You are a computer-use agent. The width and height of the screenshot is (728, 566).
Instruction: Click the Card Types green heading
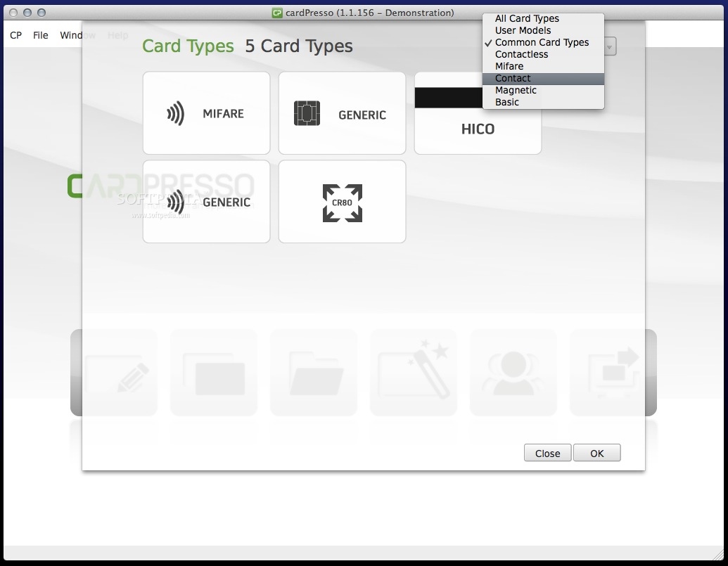pyautogui.click(x=188, y=46)
